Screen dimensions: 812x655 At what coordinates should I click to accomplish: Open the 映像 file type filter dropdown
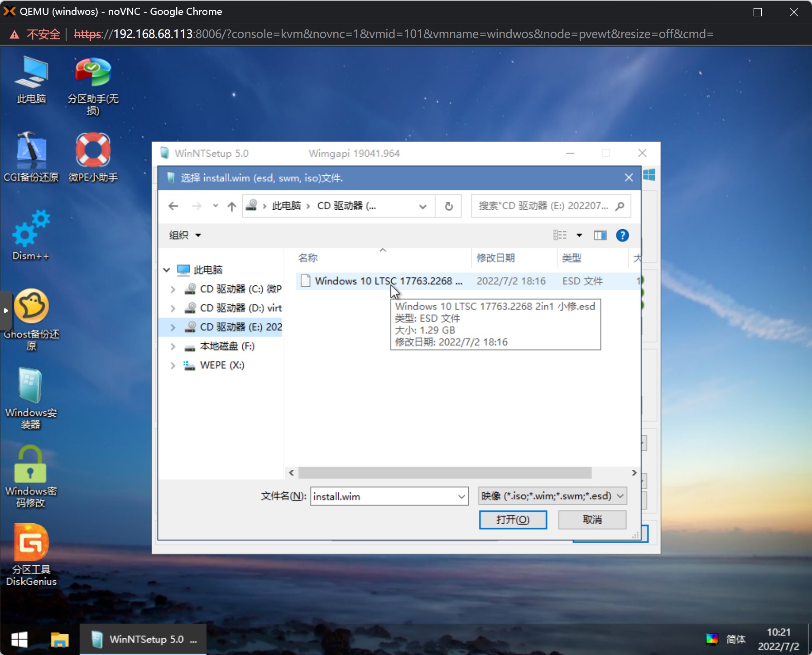553,496
